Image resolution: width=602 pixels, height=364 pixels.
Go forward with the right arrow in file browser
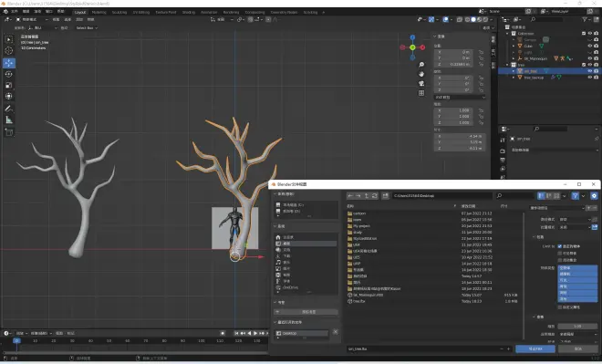(358, 196)
